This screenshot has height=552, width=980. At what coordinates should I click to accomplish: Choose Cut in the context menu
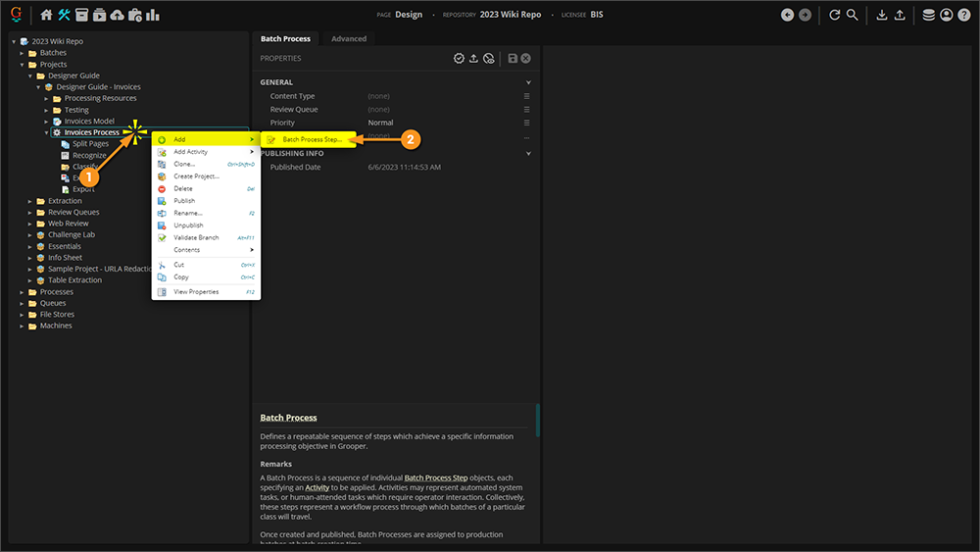pos(206,265)
